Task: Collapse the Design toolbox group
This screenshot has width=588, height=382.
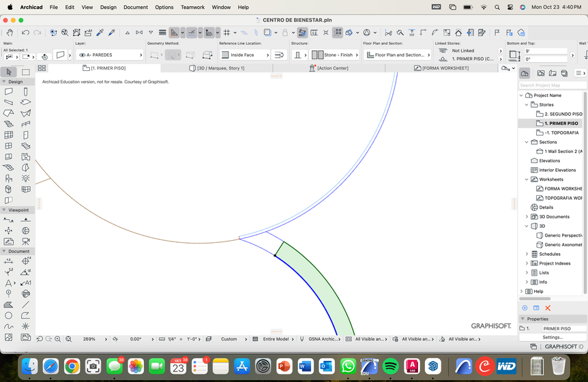Action: tap(4, 82)
